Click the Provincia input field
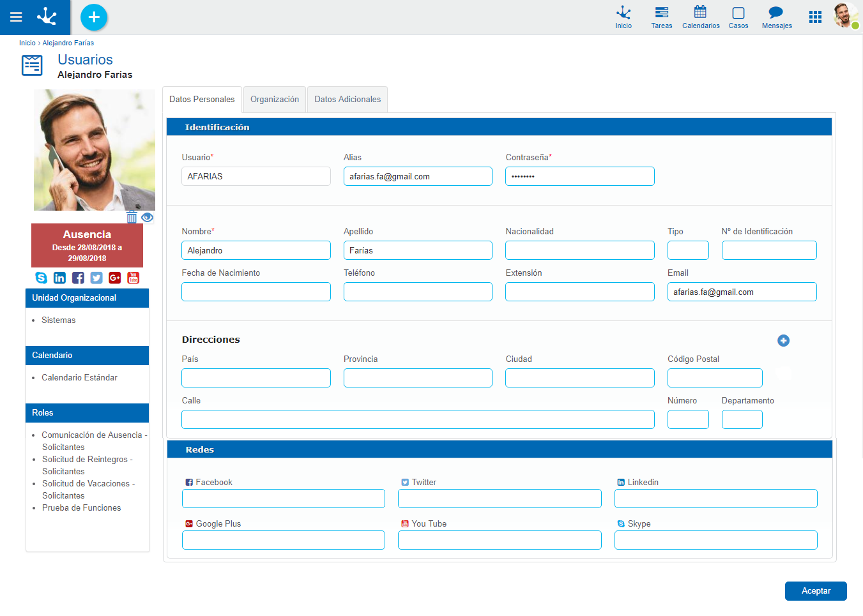 [x=418, y=378]
